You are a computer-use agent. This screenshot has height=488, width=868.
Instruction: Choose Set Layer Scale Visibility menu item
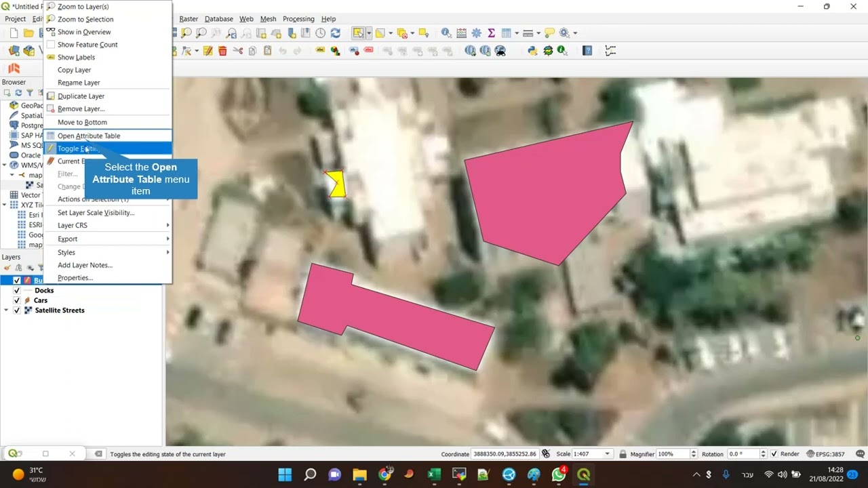click(x=107, y=213)
